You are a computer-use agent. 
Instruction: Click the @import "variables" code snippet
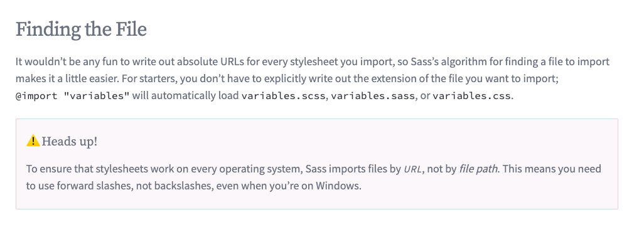tap(73, 97)
